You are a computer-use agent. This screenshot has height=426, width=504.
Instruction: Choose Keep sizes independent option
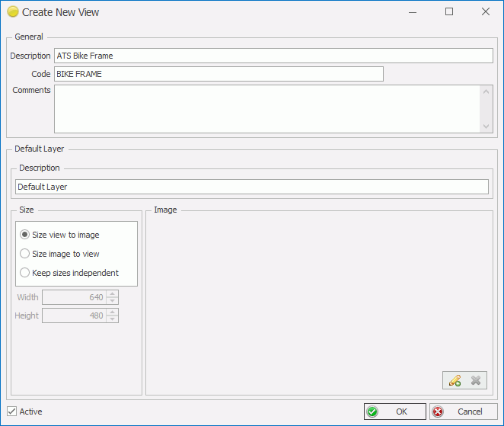[25, 273]
